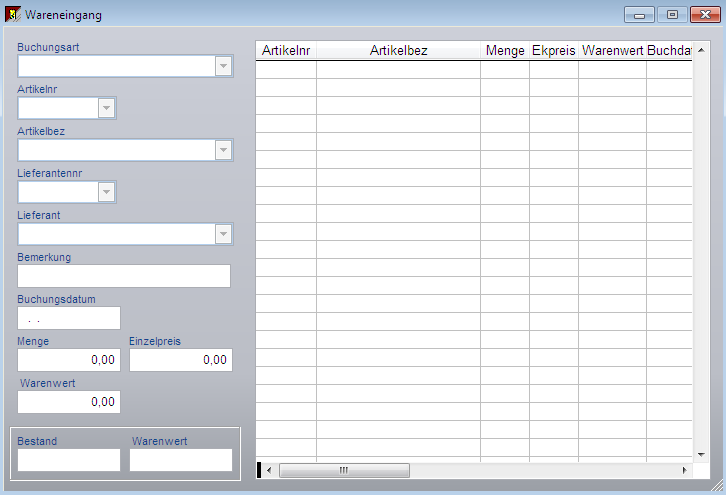The width and height of the screenshot is (726, 495).
Task: Click the Artikelnr combo box text area
Action: tap(58, 108)
